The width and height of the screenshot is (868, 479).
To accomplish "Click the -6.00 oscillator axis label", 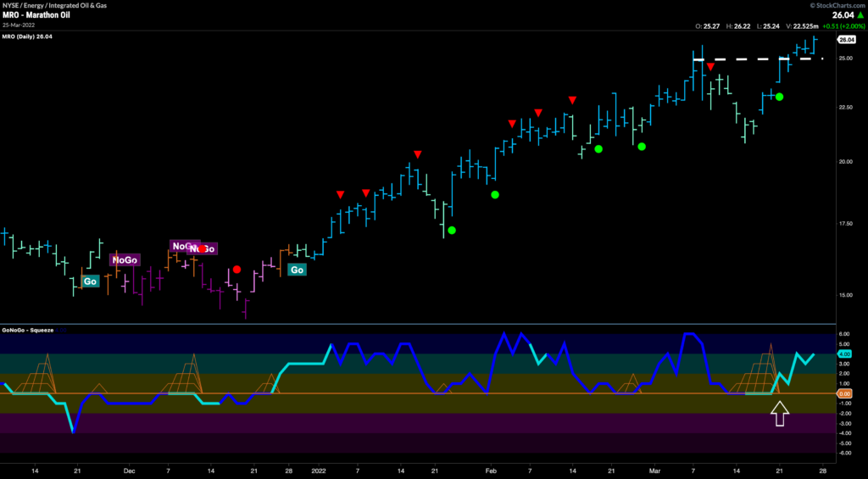I will (843, 453).
